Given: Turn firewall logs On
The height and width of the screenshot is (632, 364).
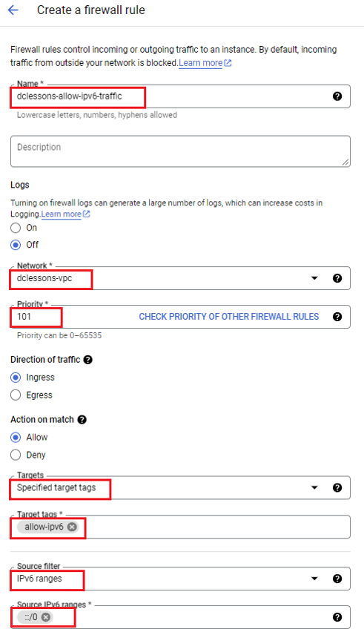Looking at the screenshot, I should [x=16, y=228].
